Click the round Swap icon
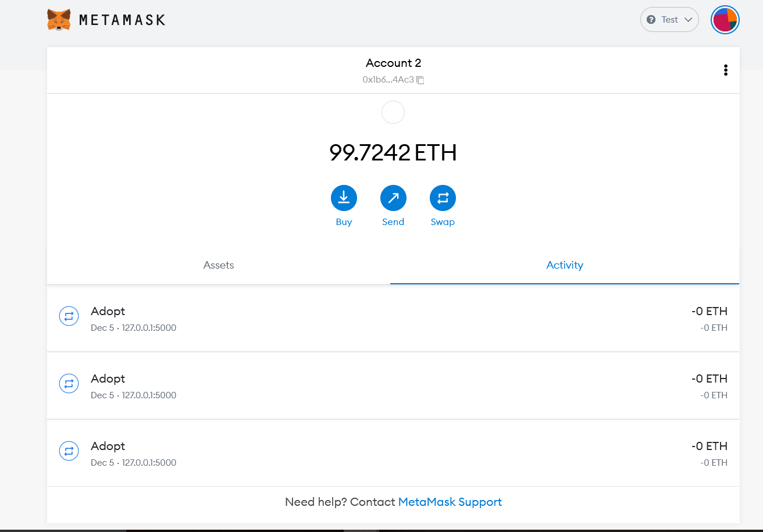This screenshot has width=763, height=532. point(443,198)
